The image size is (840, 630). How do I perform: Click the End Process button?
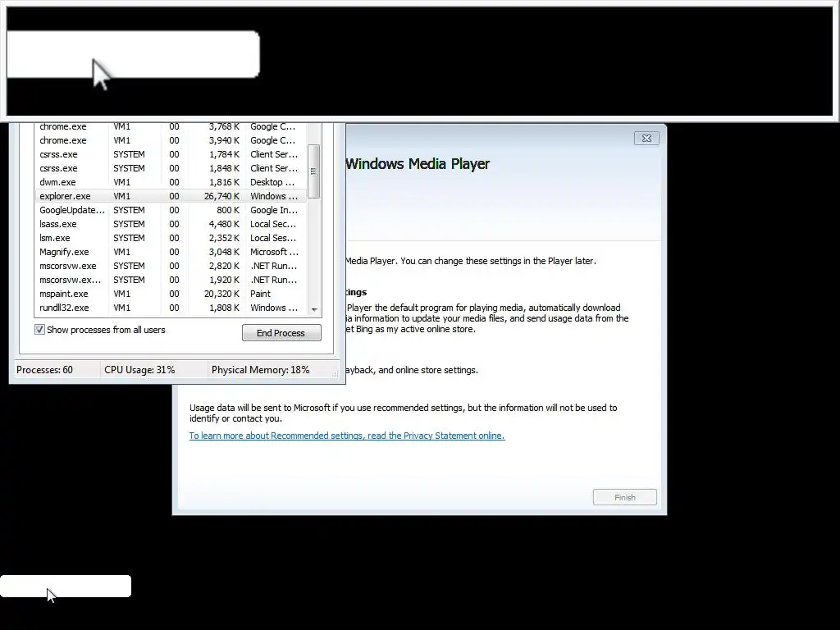click(x=281, y=333)
